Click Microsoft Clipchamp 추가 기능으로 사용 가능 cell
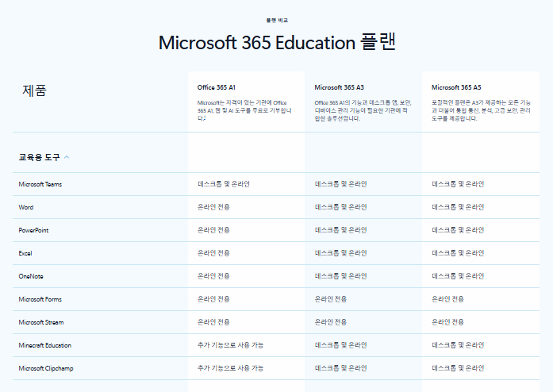The height and width of the screenshot is (392, 553). click(230, 368)
